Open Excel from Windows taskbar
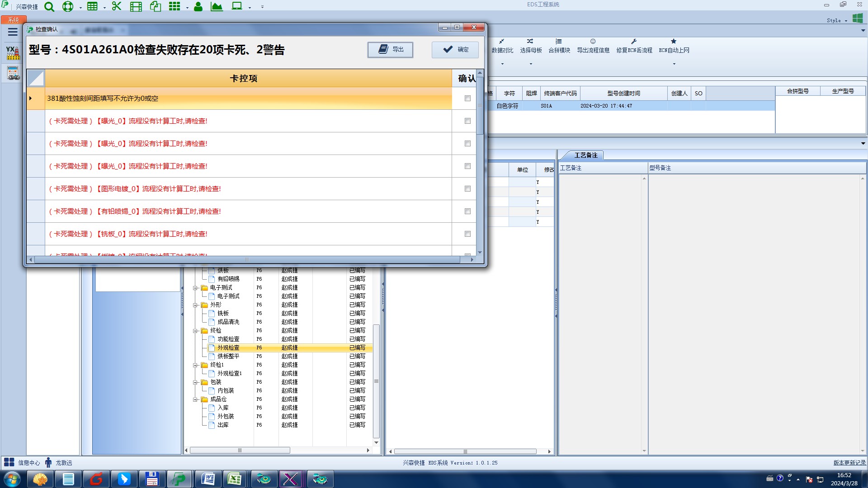 (235, 479)
